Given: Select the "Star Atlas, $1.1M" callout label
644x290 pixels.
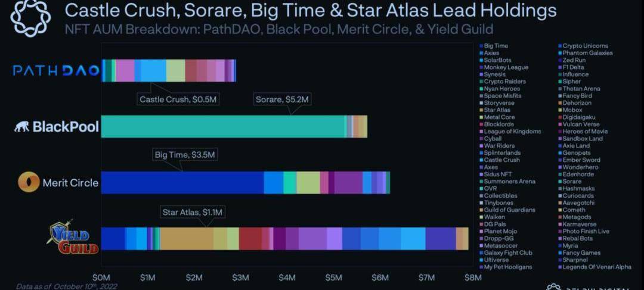Looking at the screenshot, I should 194,211.
